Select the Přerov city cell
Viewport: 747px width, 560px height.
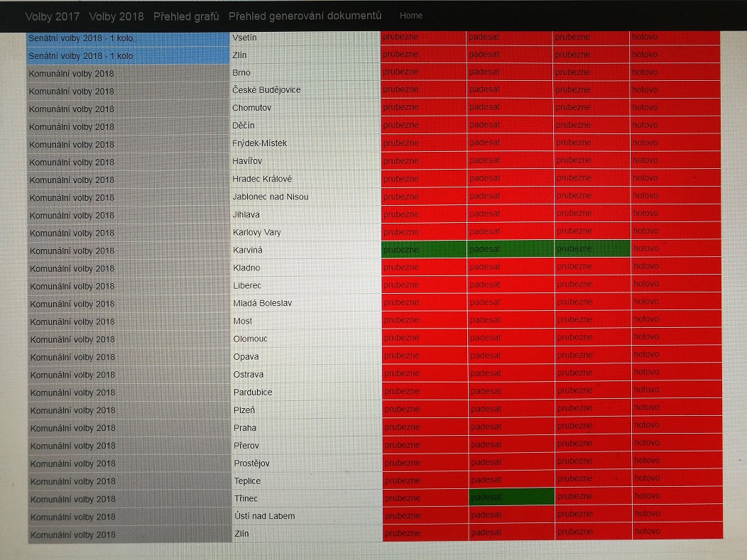coord(306,446)
